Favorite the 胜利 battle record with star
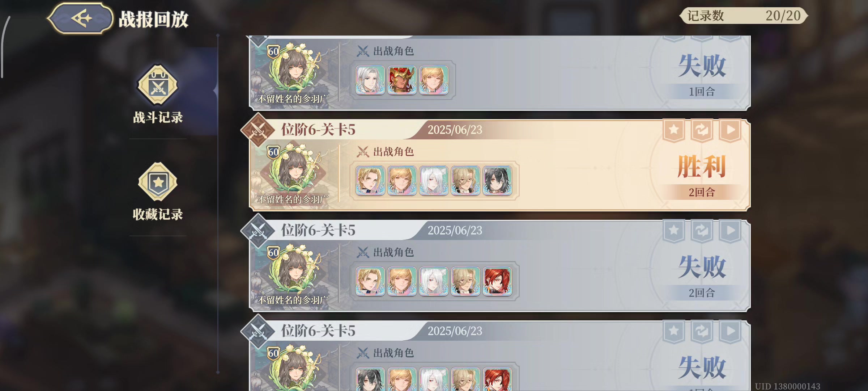This screenshot has height=391, width=868. [674, 130]
